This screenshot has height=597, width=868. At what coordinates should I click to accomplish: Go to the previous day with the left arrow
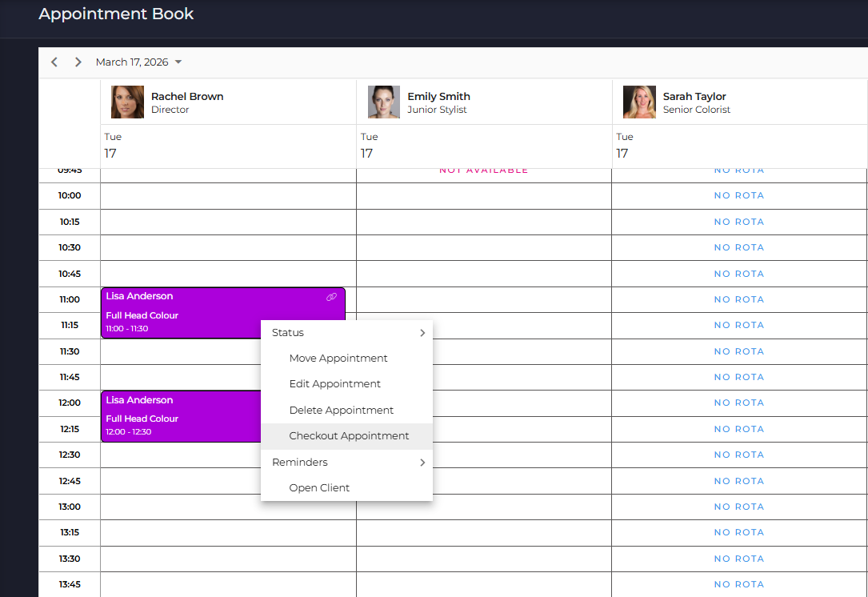point(54,62)
